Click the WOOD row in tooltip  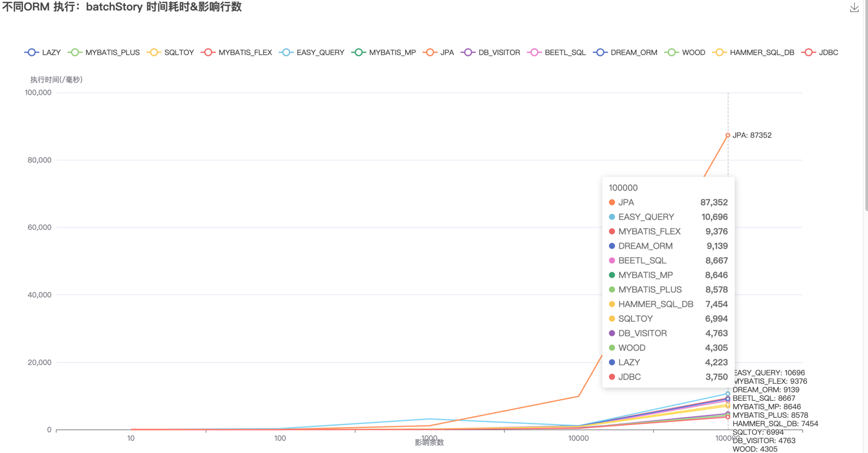pos(668,348)
